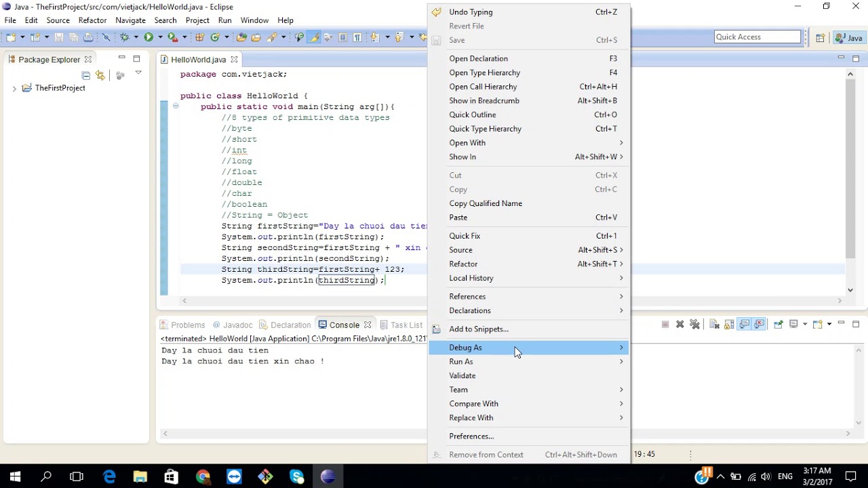Click Undo Typing in context menu

pos(529,12)
